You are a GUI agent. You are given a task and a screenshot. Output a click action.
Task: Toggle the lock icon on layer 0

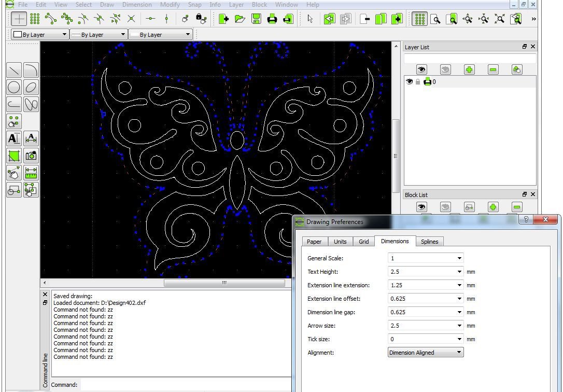coord(417,81)
